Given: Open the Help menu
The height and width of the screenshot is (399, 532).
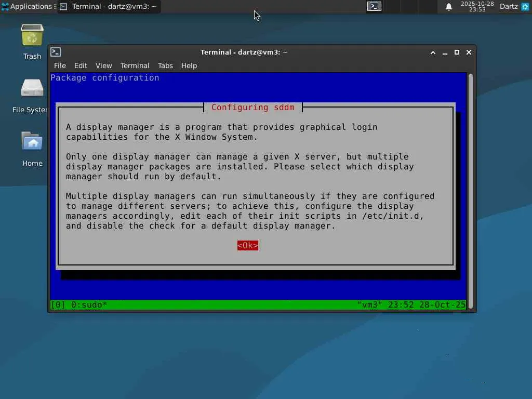Looking at the screenshot, I should click(x=189, y=65).
